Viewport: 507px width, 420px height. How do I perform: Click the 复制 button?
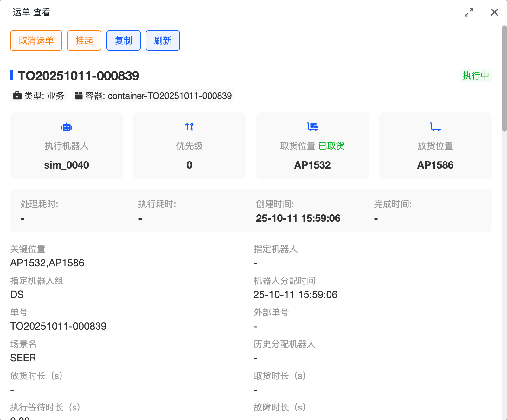(x=124, y=41)
